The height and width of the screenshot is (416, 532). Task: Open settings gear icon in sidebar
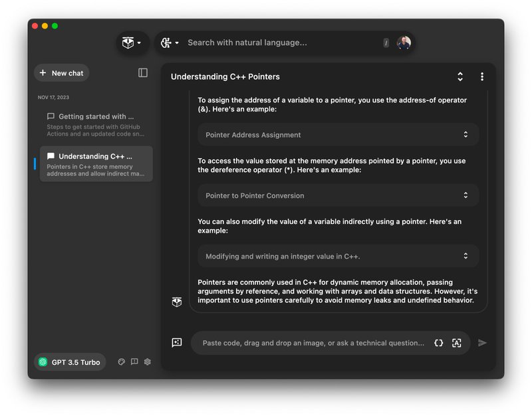pos(147,362)
